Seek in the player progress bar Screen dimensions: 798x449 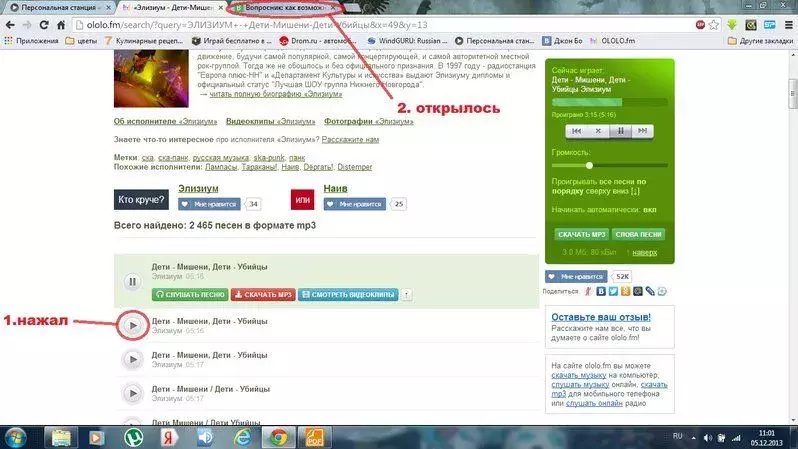(610, 102)
